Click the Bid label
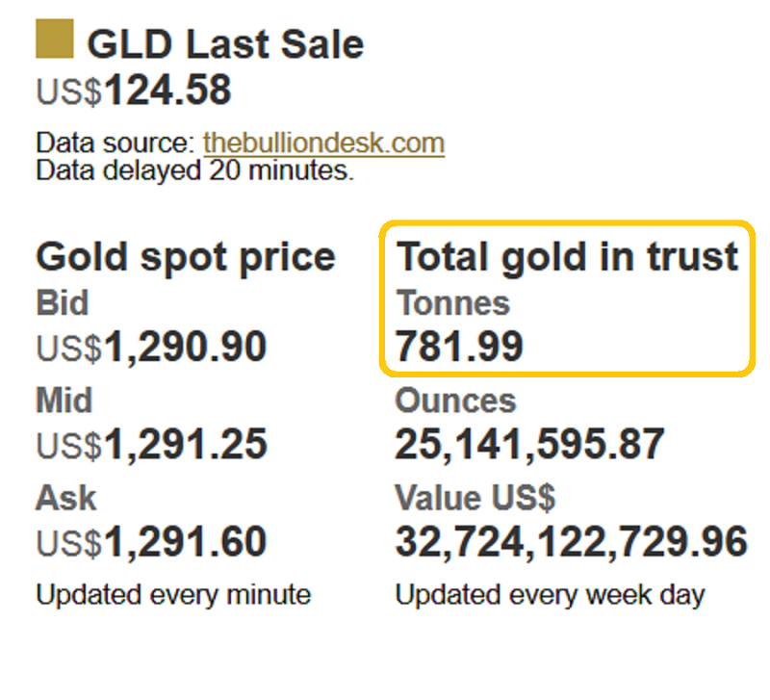770x700 pixels. click(x=63, y=303)
